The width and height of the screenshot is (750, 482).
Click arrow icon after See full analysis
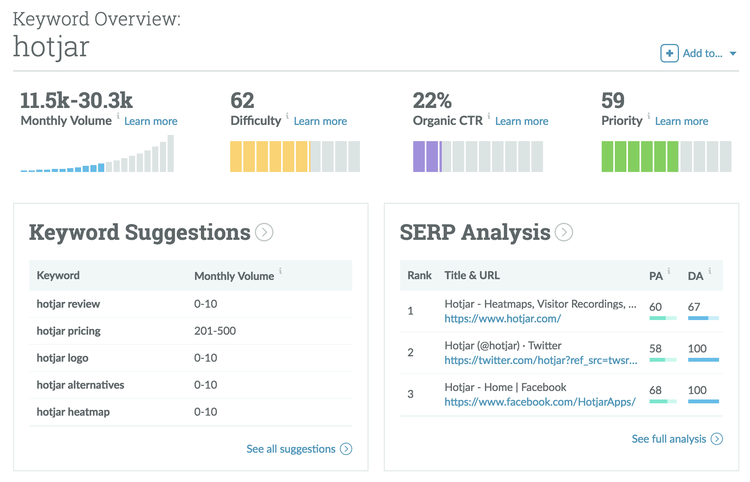[717, 439]
